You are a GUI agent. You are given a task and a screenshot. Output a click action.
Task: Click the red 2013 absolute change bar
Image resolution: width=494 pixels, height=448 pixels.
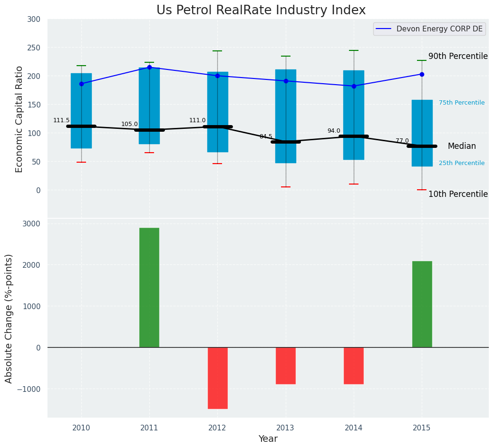coord(286,365)
